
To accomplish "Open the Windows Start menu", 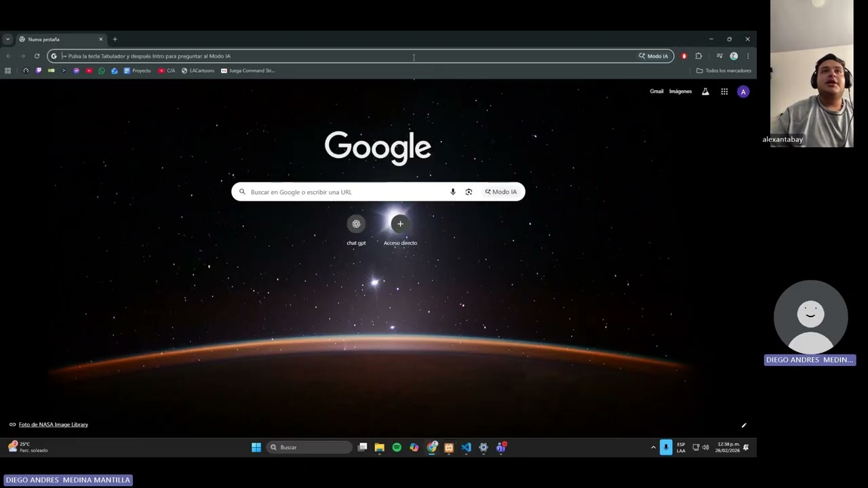I will pos(256,447).
